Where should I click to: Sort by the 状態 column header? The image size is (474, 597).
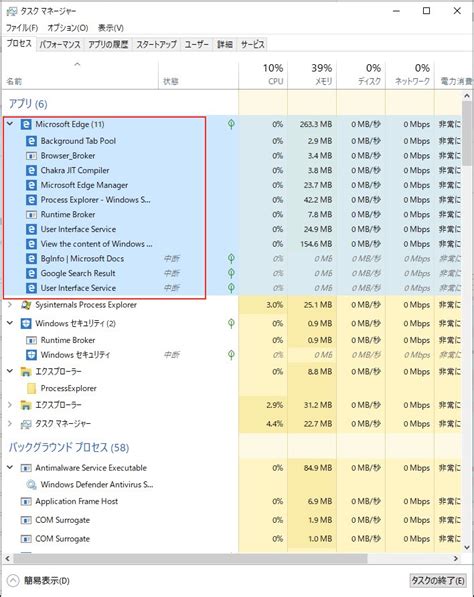(x=198, y=74)
